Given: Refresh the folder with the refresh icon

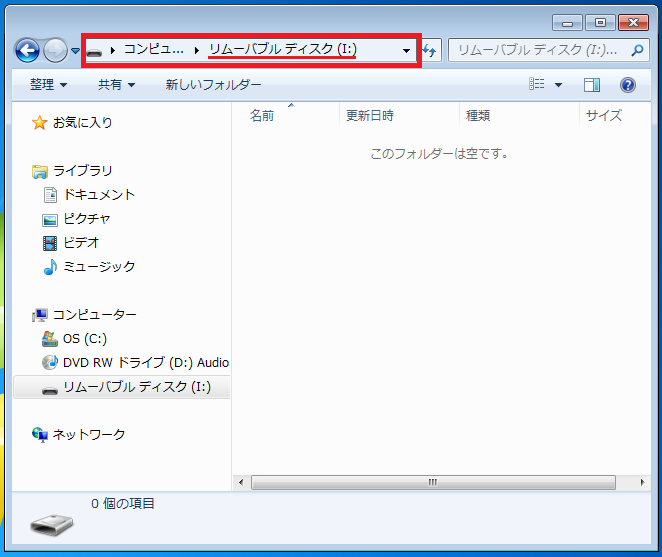Looking at the screenshot, I should pyautogui.click(x=431, y=51).
